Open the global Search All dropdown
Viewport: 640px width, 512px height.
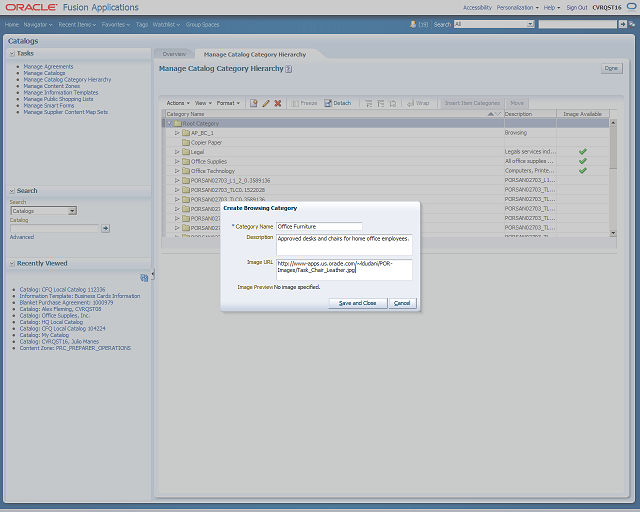(530, 24)
